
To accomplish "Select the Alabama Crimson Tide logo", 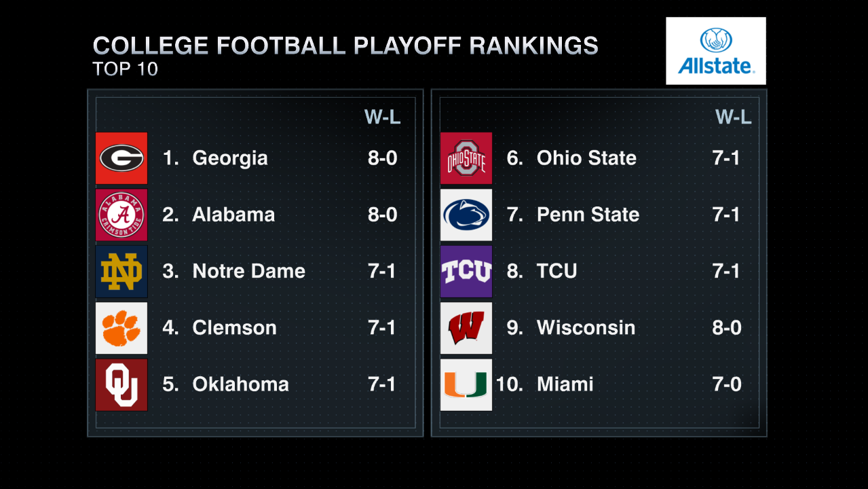I will [x=121, y=215].
